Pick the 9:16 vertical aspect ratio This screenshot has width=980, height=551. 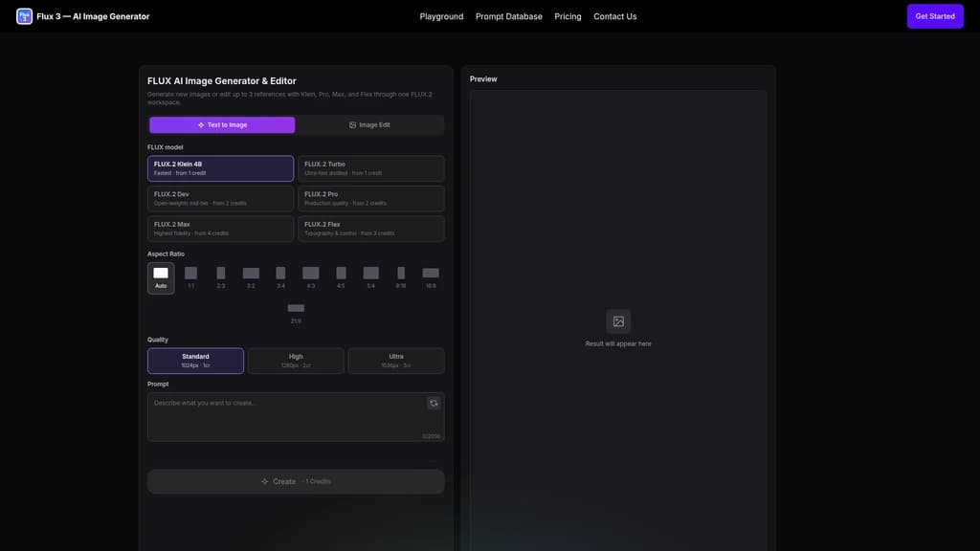(401, 273)
